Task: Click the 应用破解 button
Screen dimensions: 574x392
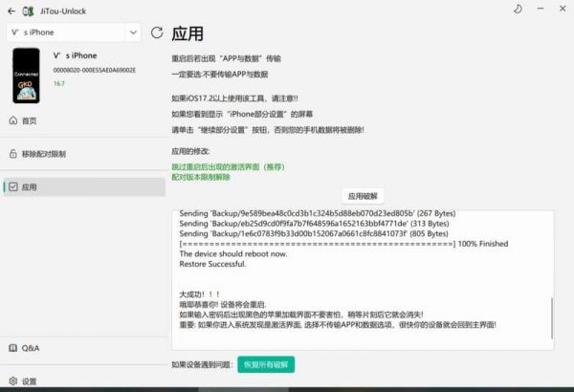Action: click(x=363, y=196)
